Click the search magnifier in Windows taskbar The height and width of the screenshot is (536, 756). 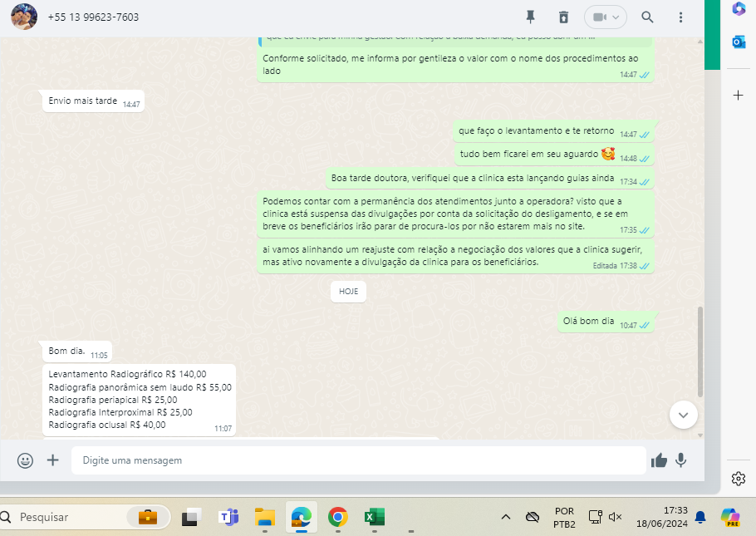click(x=6, y=517)
